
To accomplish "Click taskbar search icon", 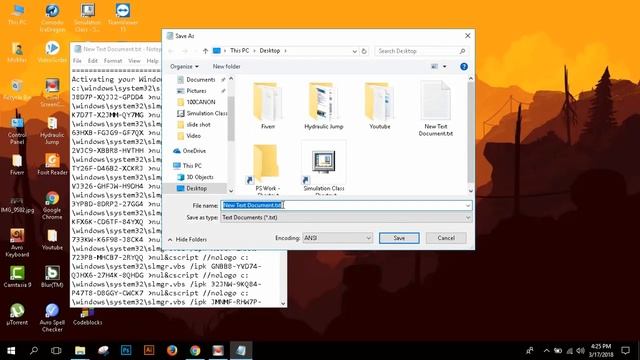I will (x=34, y=351).
